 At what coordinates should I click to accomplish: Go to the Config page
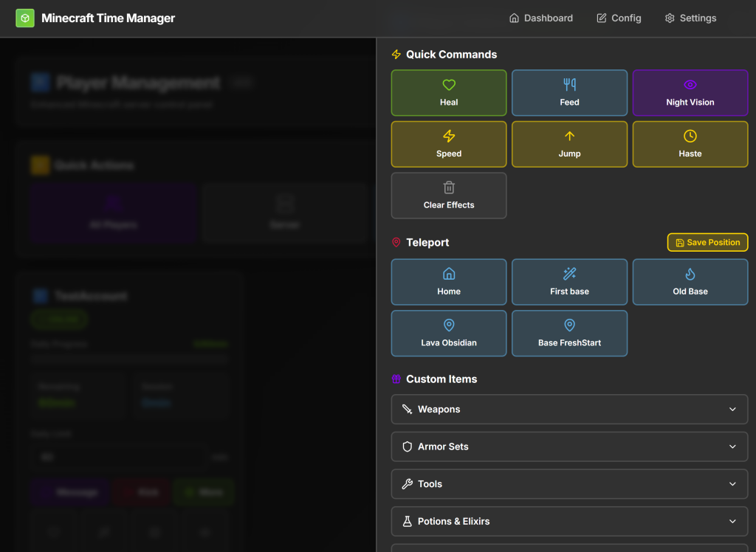click(619, 18)
